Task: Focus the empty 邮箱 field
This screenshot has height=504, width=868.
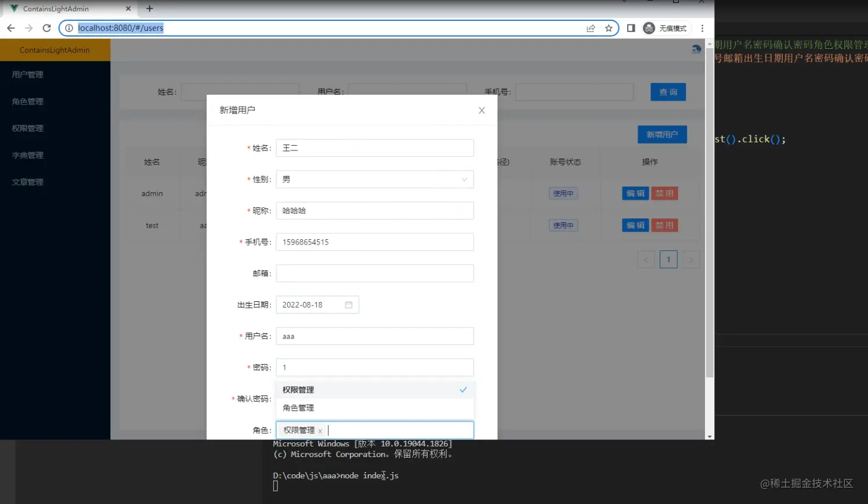Action: (x=375, y=273)
